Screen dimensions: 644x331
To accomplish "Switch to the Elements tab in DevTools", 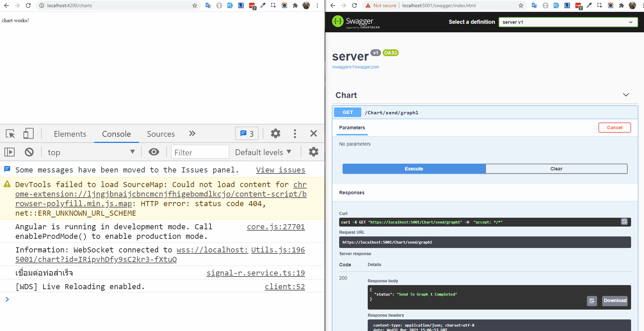I will tap(70, 134).
